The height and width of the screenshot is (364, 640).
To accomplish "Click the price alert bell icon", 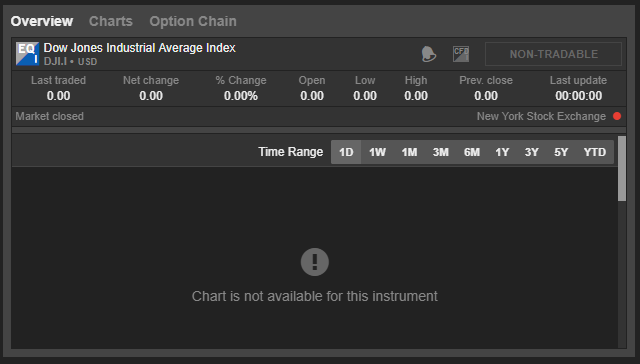I will click(x=429, y=54).
